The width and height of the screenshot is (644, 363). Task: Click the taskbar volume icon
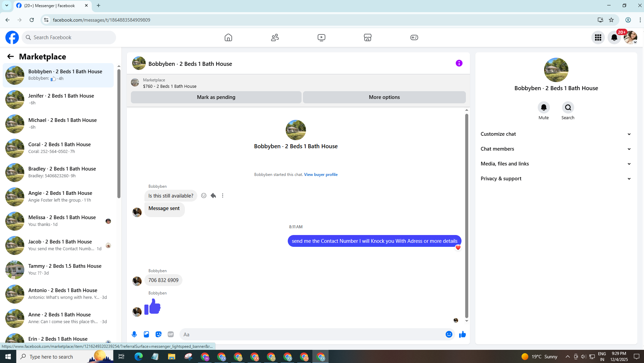(x=584, y=357)
